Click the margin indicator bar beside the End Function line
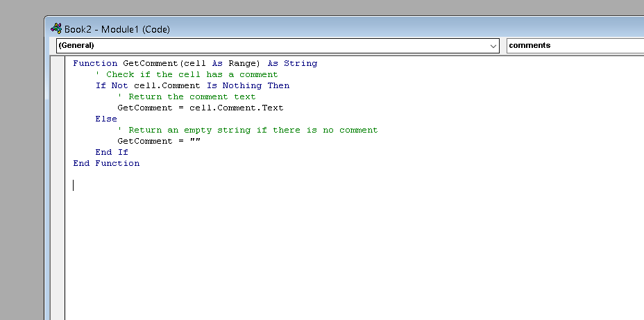The height and width of the screenshot is (320, 644). point(58,163)
